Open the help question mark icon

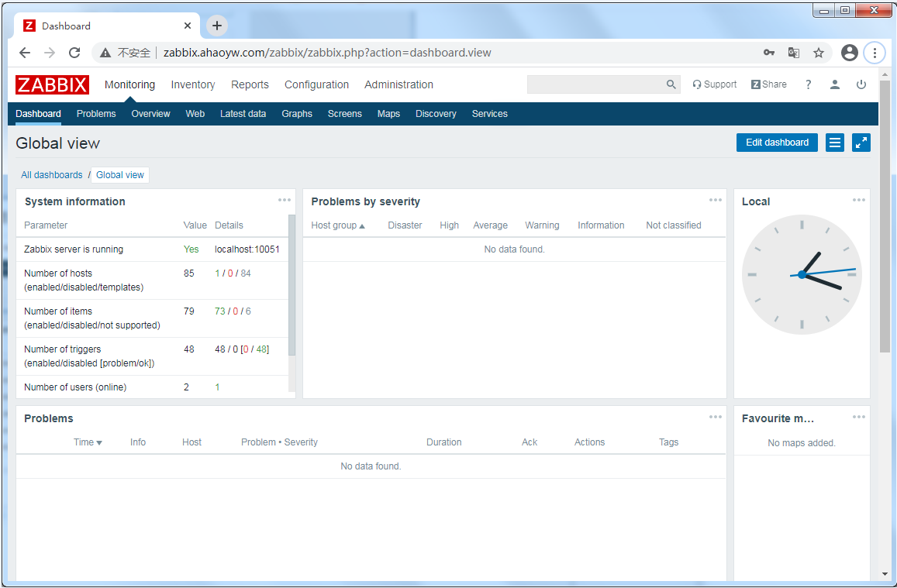(x=808, y=84)
